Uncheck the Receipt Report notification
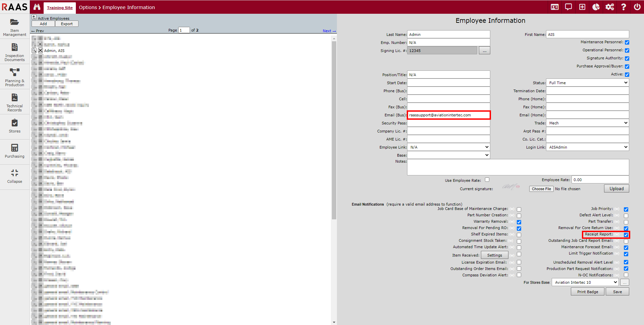This screenshot has width=644, height=325. click(626, 235)
